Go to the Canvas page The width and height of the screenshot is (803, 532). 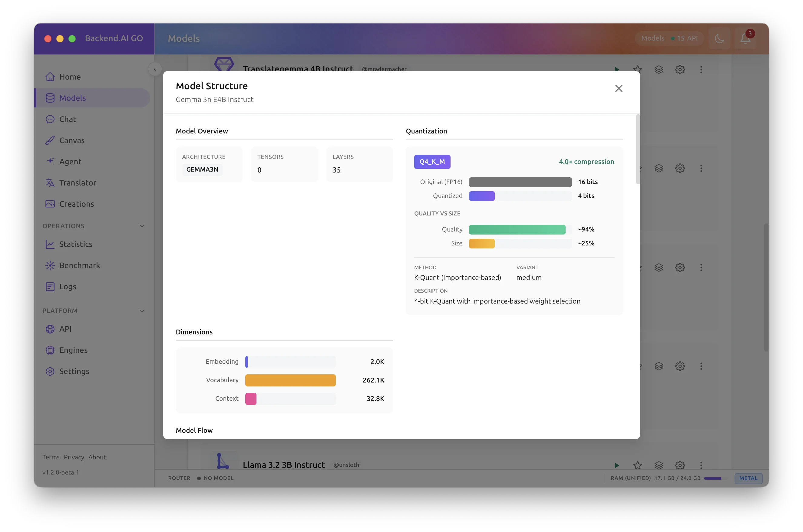72,140
